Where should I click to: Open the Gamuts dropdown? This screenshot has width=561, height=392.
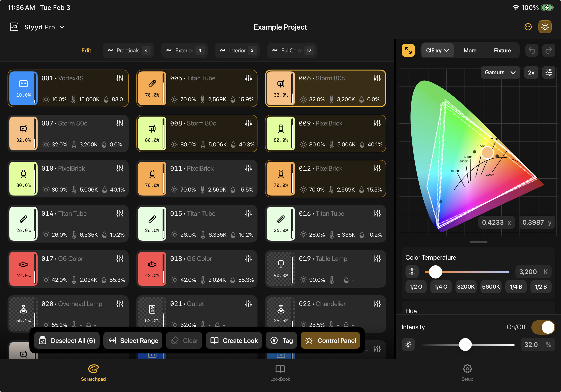pyautogui.click(x=500, y=72)
